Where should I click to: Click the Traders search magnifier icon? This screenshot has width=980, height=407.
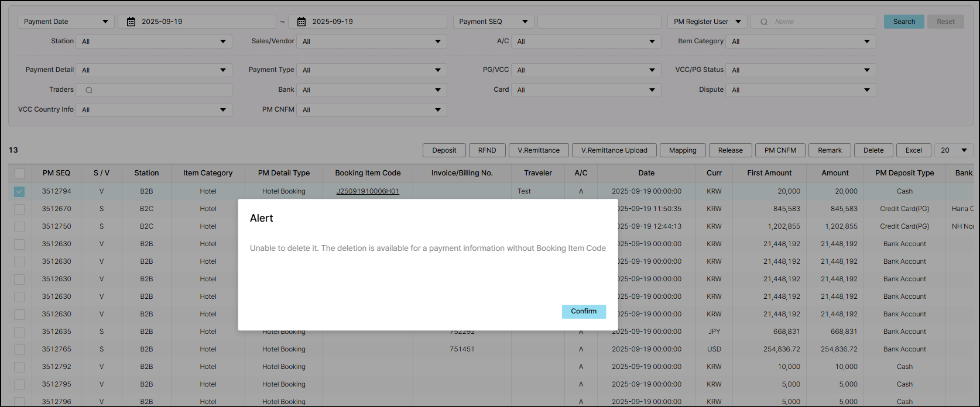pos(89,90)
